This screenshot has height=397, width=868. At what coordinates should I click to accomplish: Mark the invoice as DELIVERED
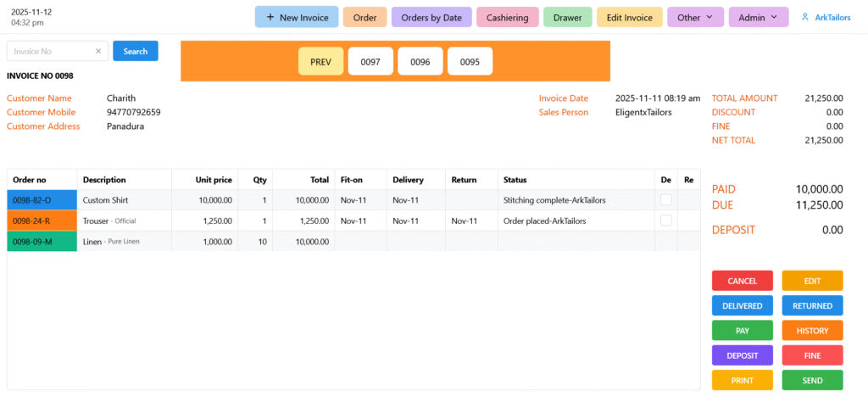tap(742, 305)
